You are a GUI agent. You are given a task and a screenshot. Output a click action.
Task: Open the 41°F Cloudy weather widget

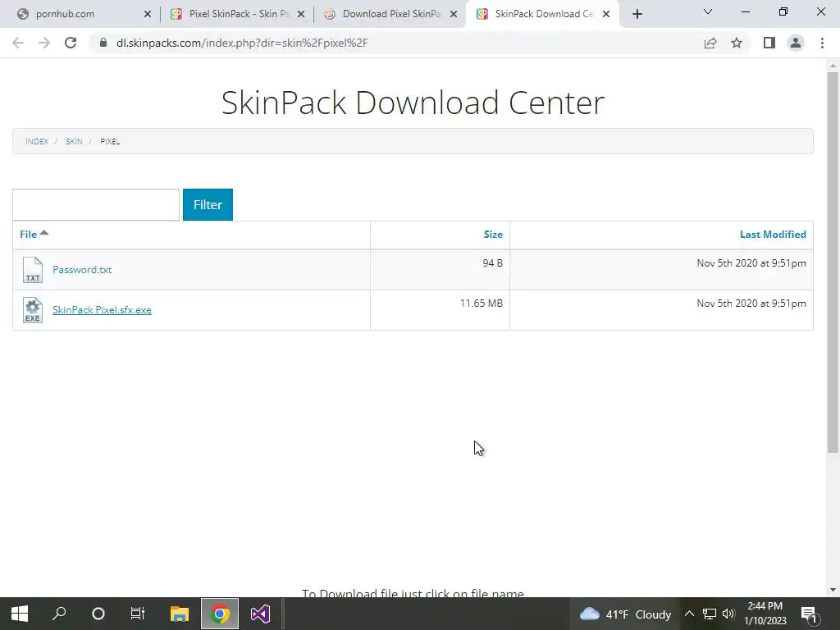coord(625,614)
